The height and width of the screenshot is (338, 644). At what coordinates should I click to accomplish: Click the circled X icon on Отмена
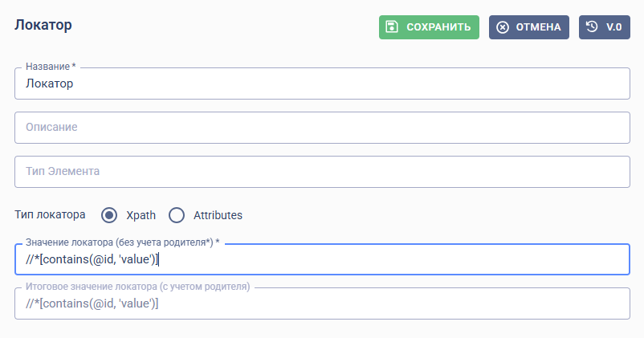point(503,27)
